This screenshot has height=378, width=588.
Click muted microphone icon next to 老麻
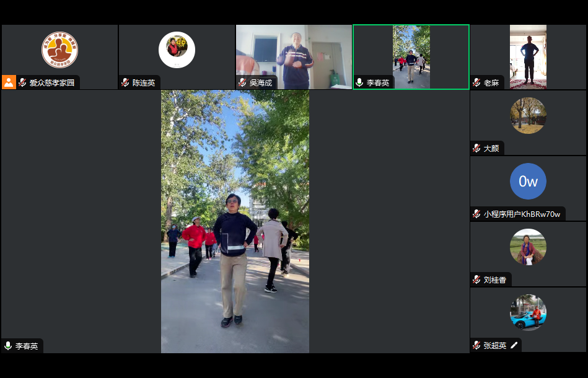coord(476,82)
